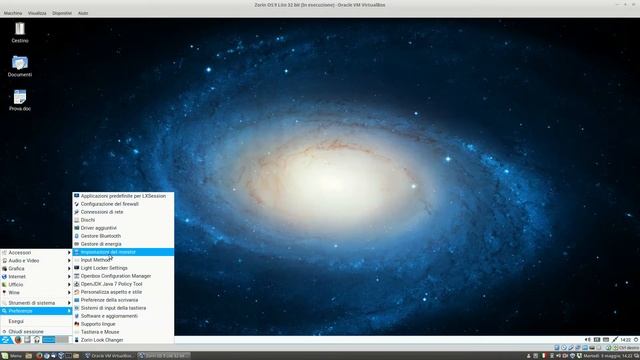Open Gestore Bluetooth
The height and width of the screenshot is (360, 640).
123,236
